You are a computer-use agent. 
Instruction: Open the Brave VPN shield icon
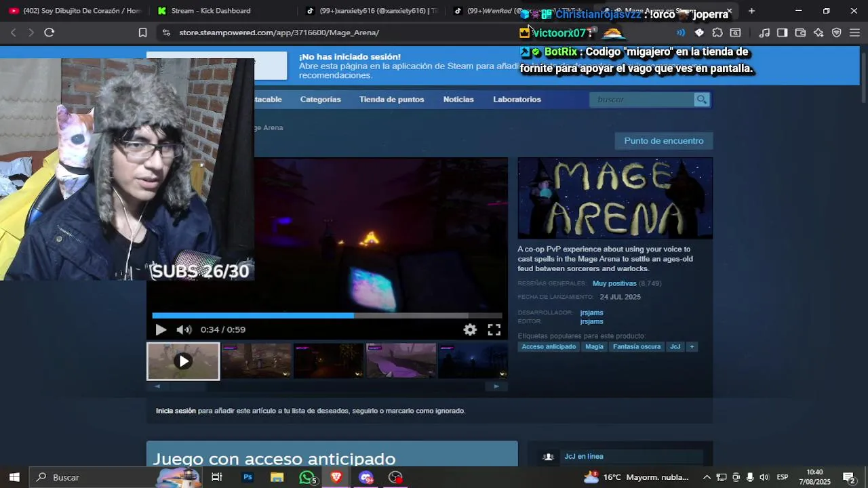(836, 33)
